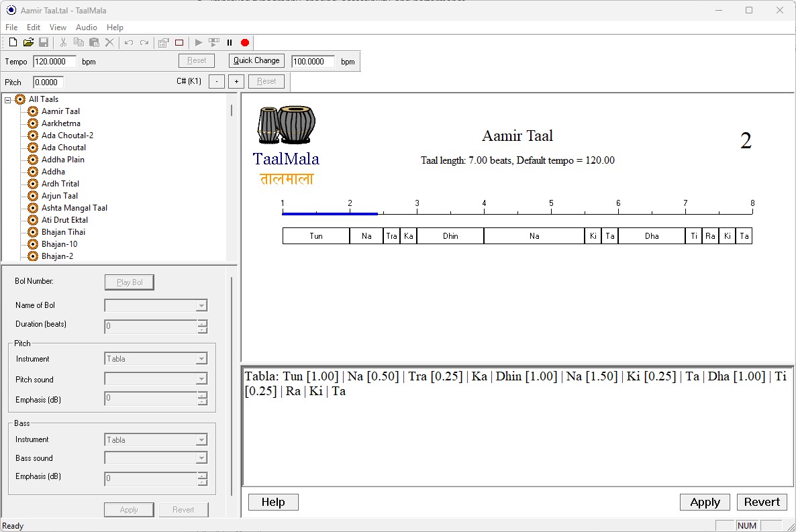
Task: Click the Pitch value input field
Action: [x=48, y=83]
